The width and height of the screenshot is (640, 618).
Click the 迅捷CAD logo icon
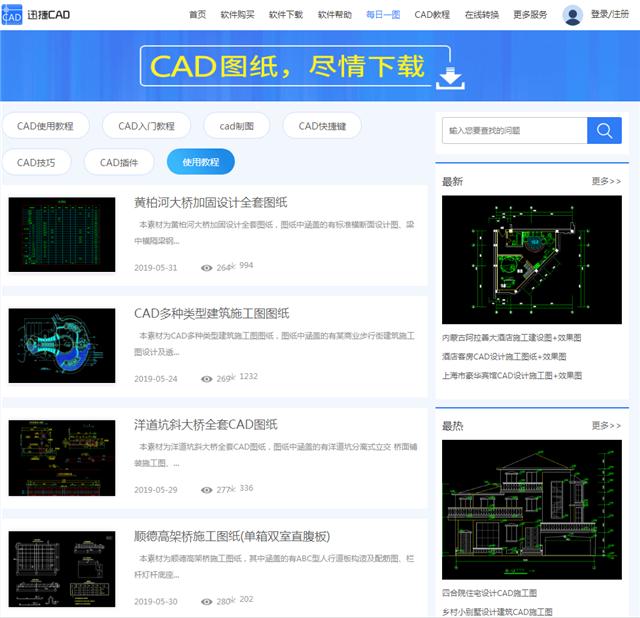pos(12,15)
